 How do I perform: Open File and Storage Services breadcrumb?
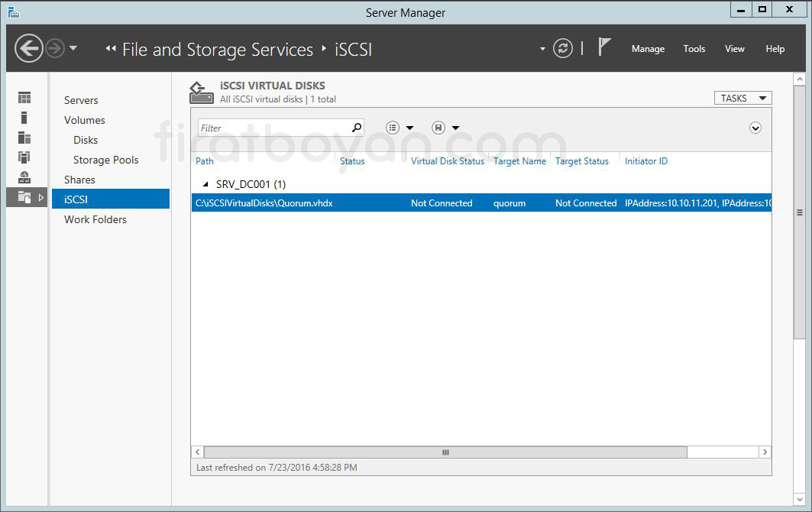pyautogui.click(x=218, y=50)
